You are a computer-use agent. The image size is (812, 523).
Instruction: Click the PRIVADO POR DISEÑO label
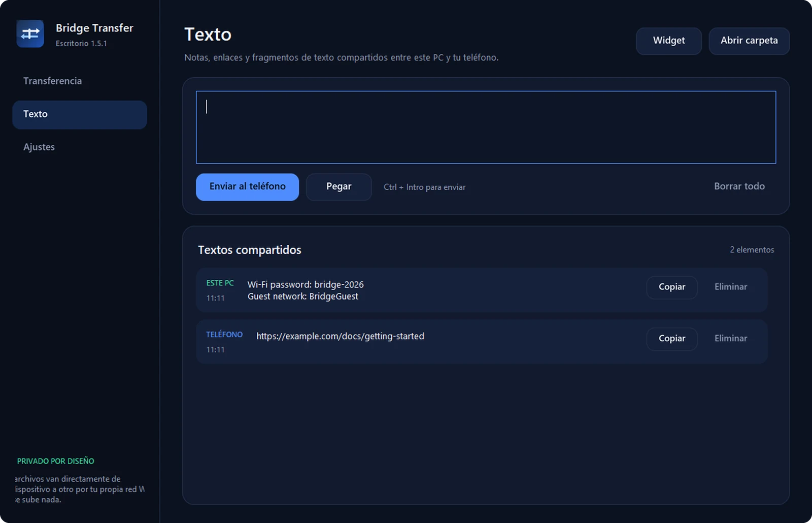(x=55, y=461)
